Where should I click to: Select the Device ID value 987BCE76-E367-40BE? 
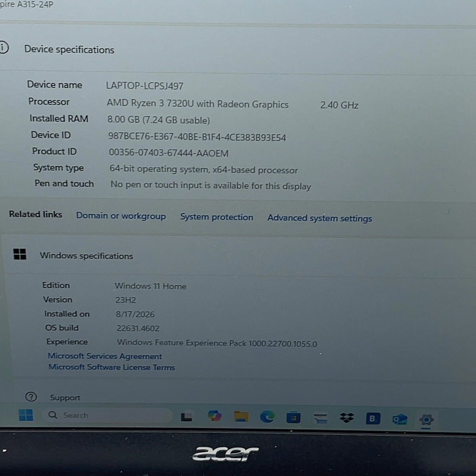coord(197,137)
